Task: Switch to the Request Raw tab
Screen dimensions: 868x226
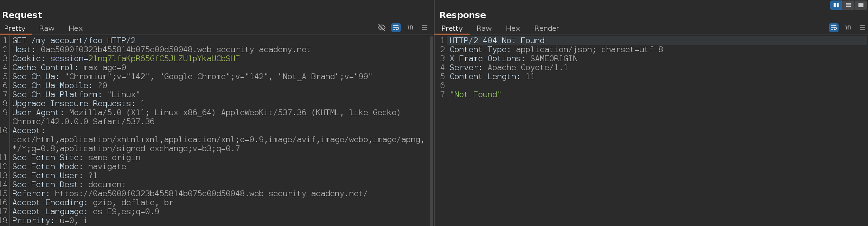Action: pyautogui.click(x=46, y=28)
